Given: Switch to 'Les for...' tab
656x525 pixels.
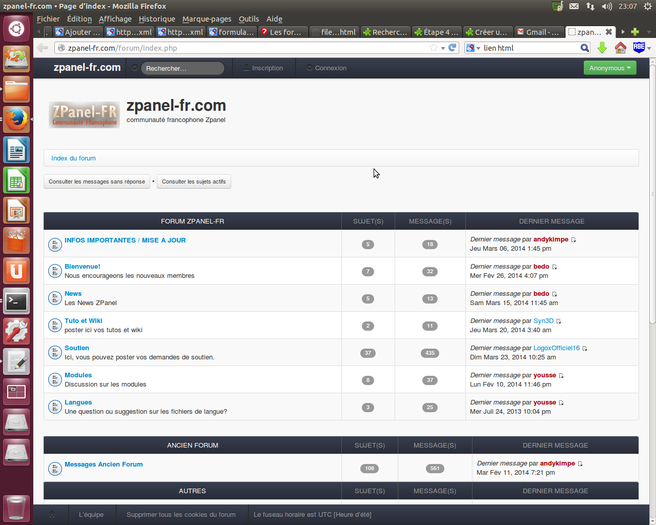Looking at the screenshot, I should [282, 32].
